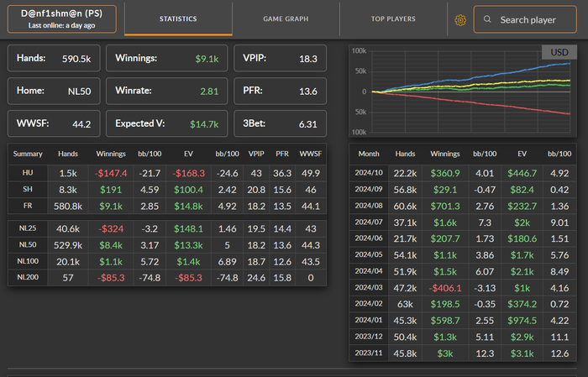Click the Summary column header
Viewport: 588px width, 377px height.
tap(28, 154)
